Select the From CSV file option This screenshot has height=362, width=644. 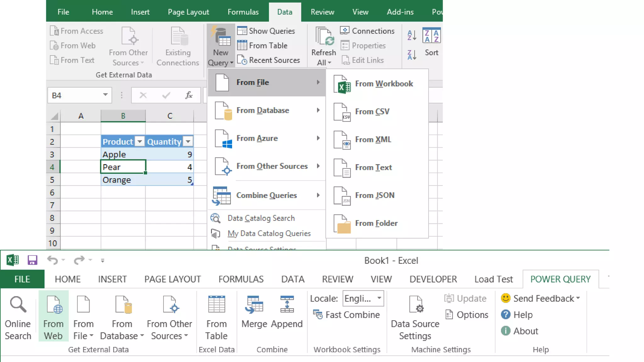click(372, 112)
